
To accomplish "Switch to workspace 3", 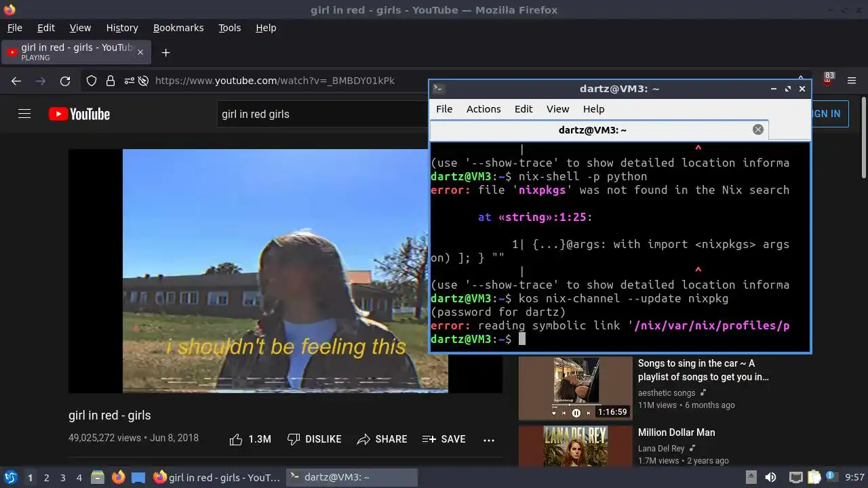I will pyautogui.click(x=62, y=478).
